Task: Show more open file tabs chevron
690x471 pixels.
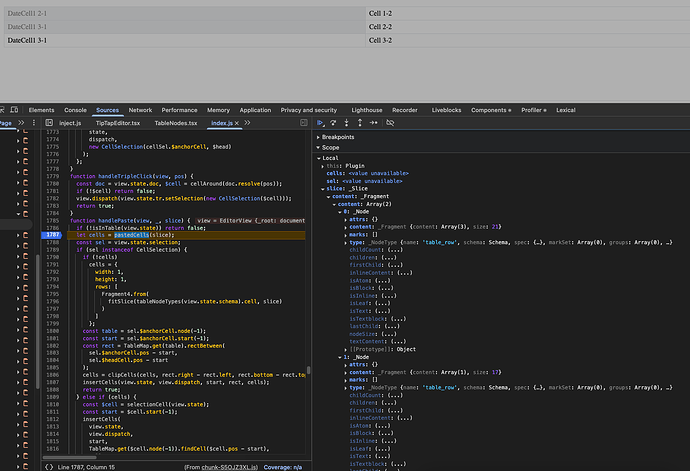Action: tap(247, 123)
